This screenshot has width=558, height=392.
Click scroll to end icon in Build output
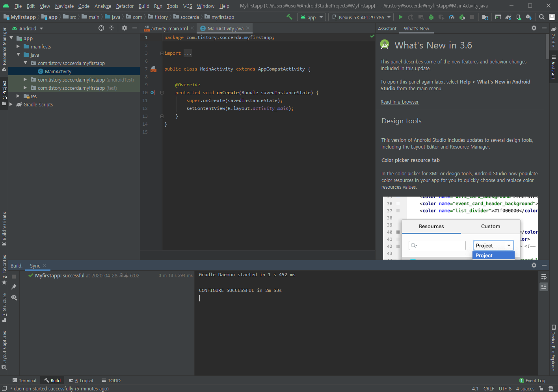point(544,287)
